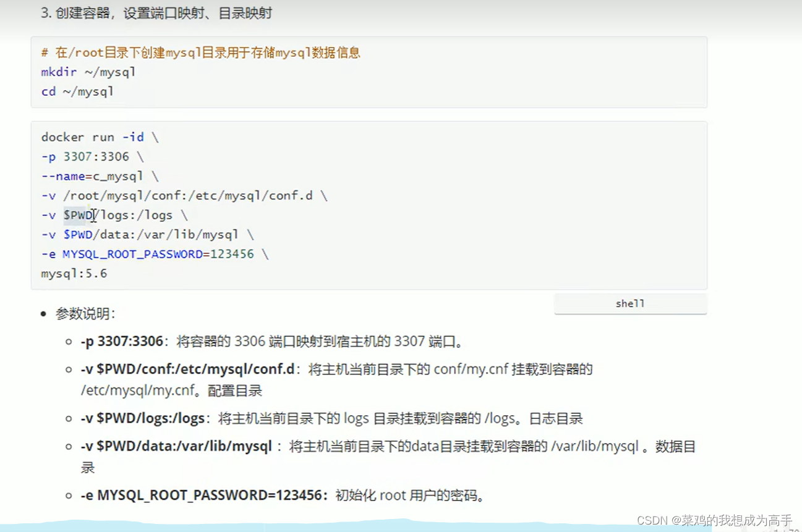Select the mysql:5.6 image tag line
The width and height of the screenshot is (802, 532).
pos(74,273)
